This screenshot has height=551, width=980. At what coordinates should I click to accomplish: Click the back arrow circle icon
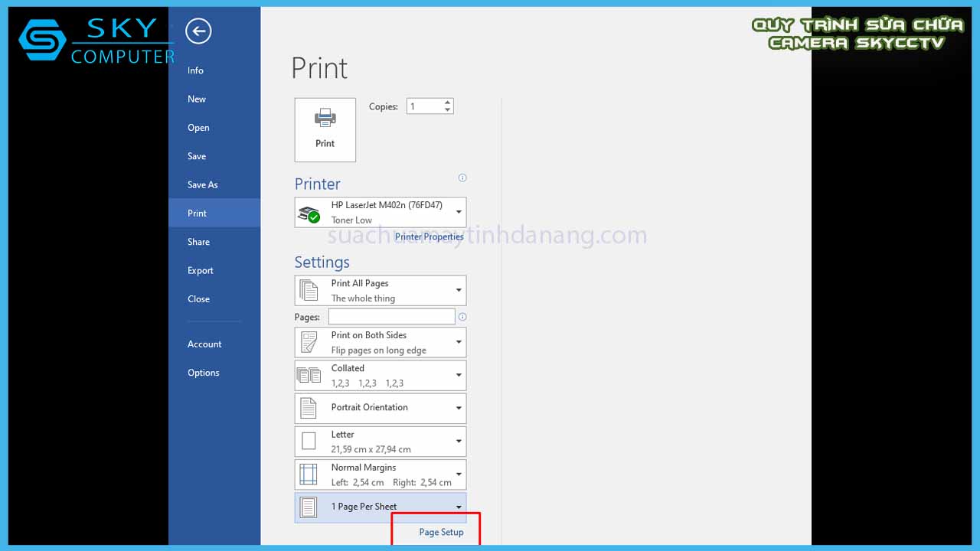click(x=198, y=31)
